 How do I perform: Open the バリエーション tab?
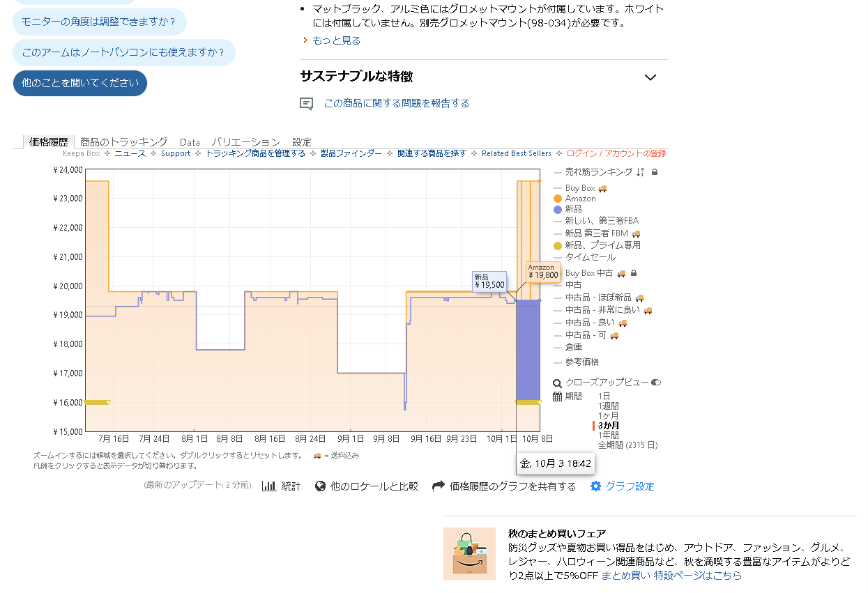[245, 141]
